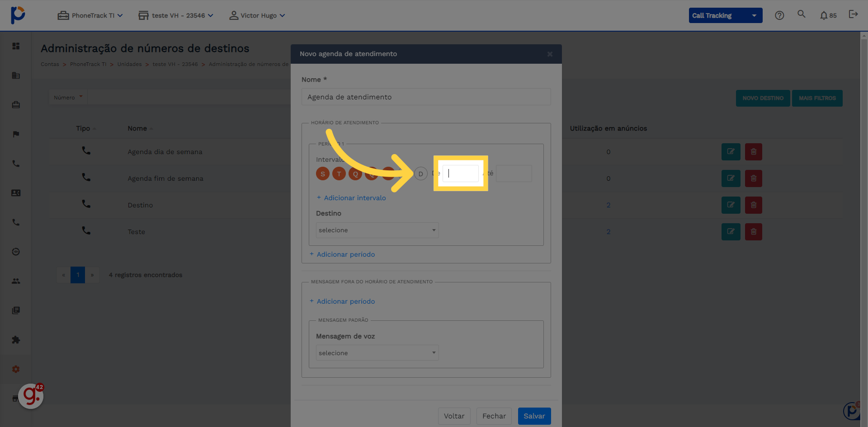Screen dimensions: 868x427
Task: Click the previous page « arrow
Action: [x=63, y=275]
